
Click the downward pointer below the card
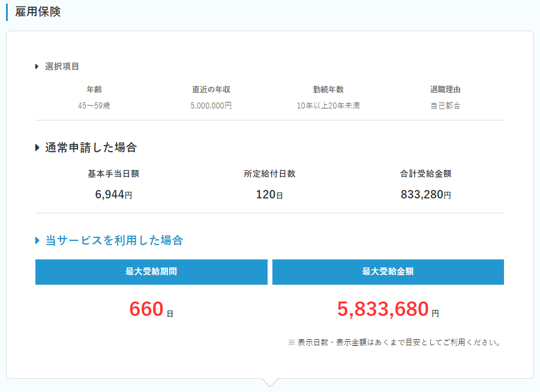(270, 382)
